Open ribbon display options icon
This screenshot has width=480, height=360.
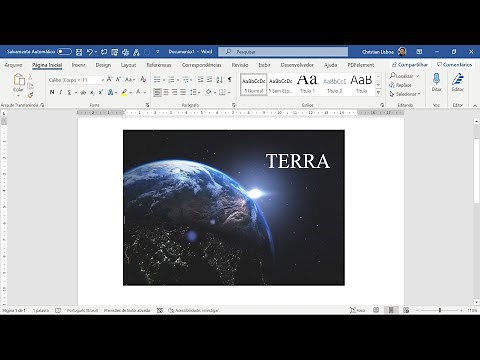pos(419,52)
